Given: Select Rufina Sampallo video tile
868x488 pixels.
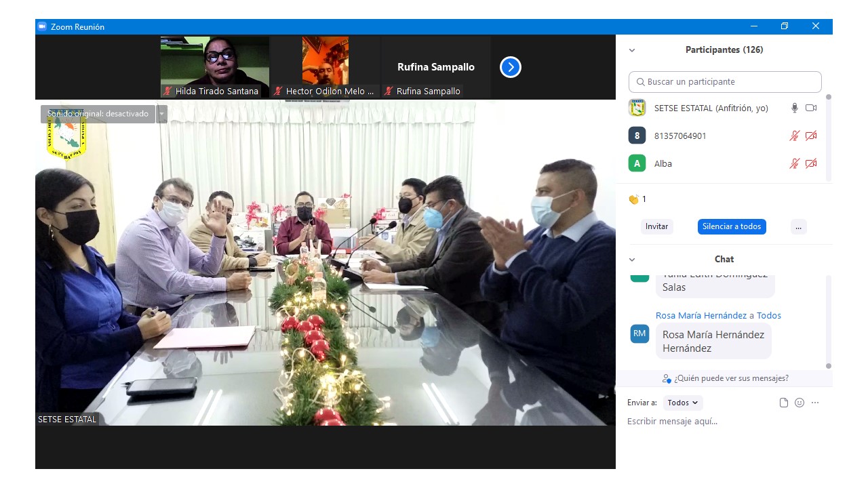Looking at the screenshot, I should coord(436,67).
